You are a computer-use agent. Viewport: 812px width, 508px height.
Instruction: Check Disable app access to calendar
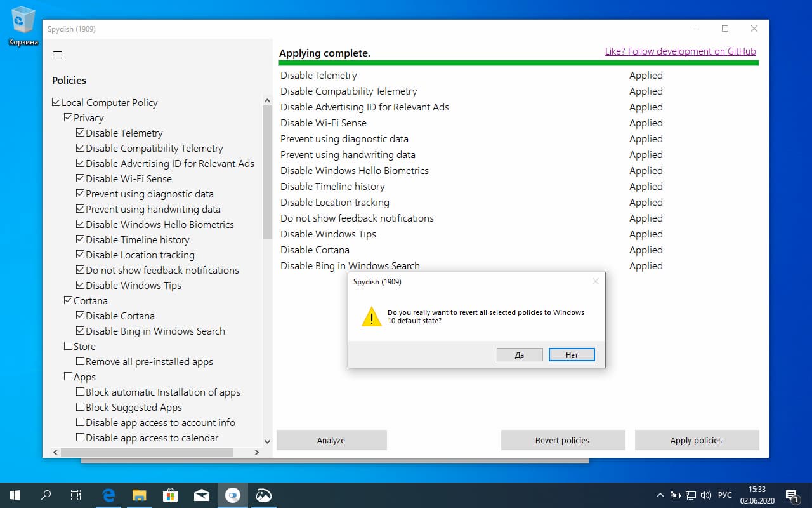point(81,438)
